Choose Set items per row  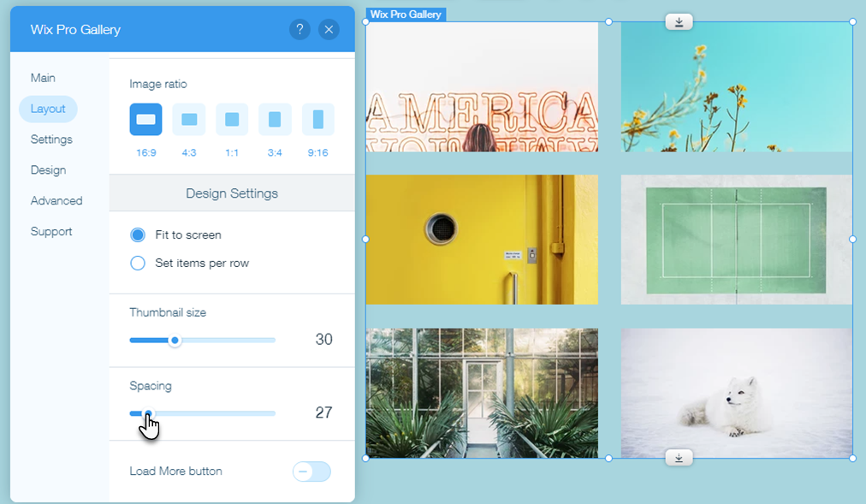[x=137, y=263]
